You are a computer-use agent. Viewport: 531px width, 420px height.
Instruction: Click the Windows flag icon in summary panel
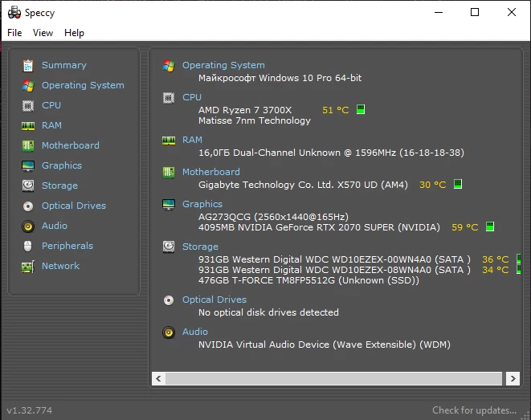[x=169, y=66]
